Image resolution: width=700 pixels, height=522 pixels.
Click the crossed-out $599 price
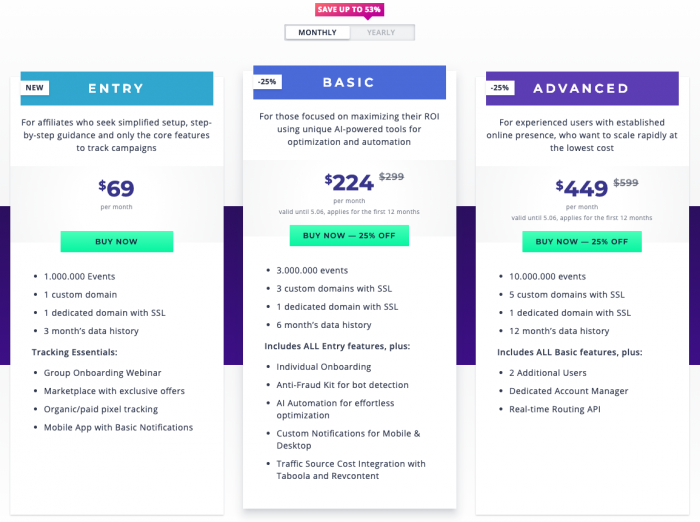tap(626, 183)
